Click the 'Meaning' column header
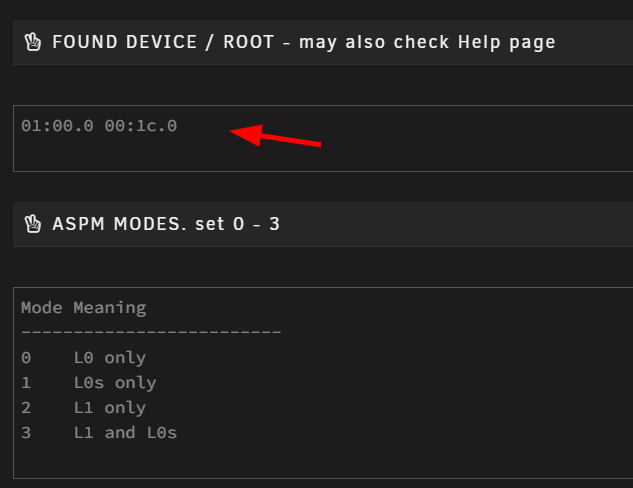This screenshot has height=488, width=633. click(110, 308)
